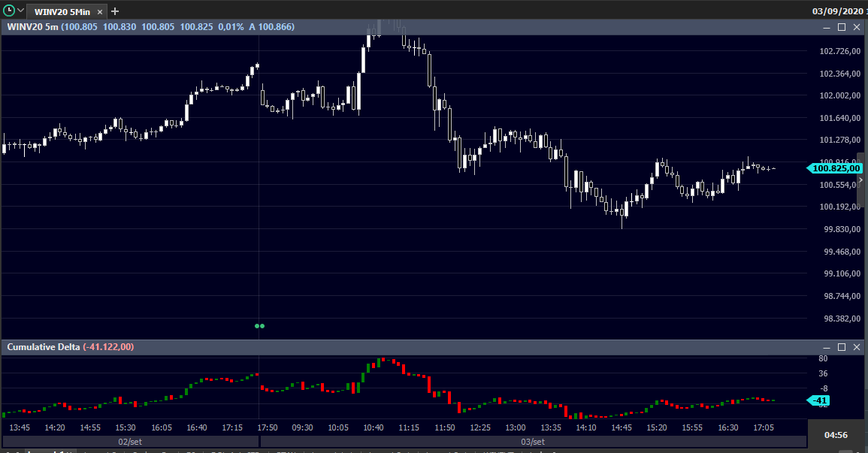The image size is (868, 453).
Task: Click the 98.382,00 price axis label
Action: click(x=842, y=319)
